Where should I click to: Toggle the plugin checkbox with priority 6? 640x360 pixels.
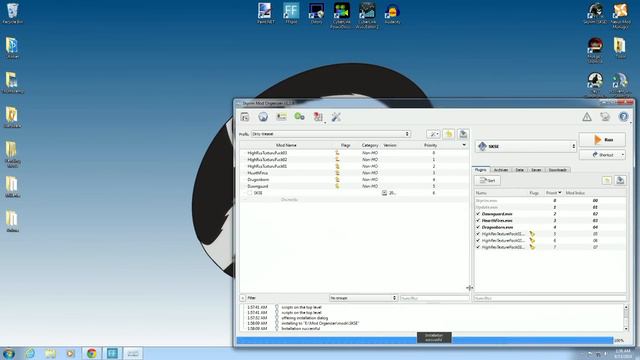click(x=478, y=240)
